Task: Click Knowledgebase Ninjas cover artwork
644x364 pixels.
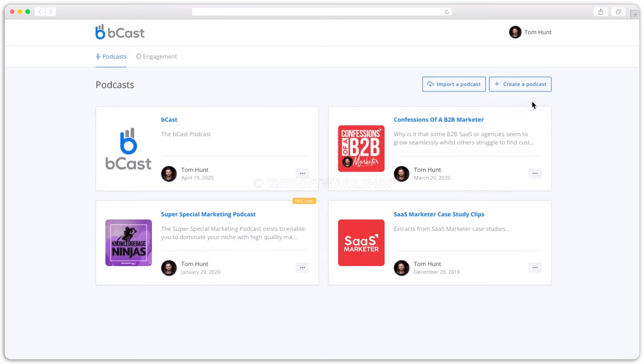Action: coord(128,243)
